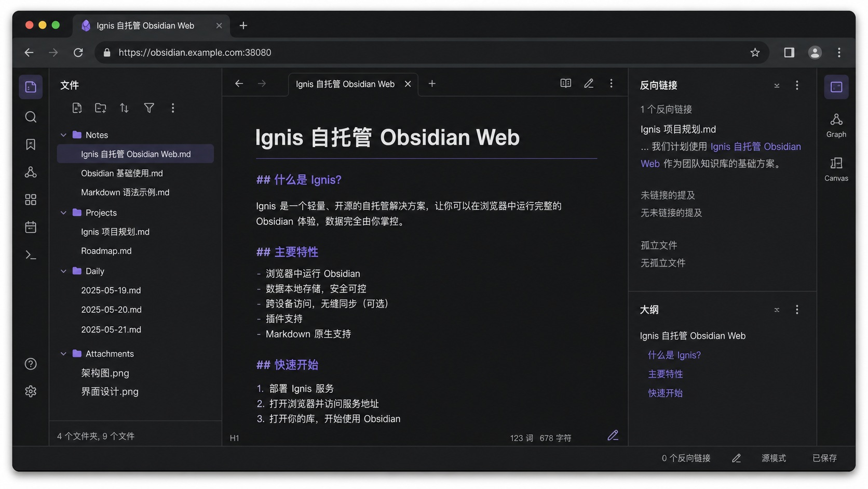Toggle 源模式 in status bar

(774, 458)
